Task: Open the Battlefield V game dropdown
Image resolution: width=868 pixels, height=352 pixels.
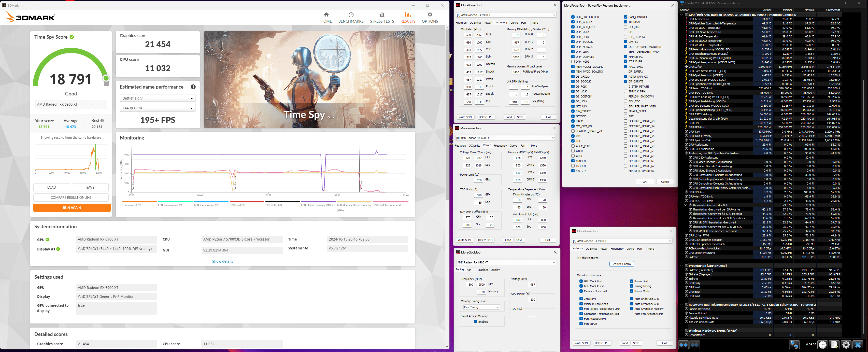Action: click(x=157, y=98)
